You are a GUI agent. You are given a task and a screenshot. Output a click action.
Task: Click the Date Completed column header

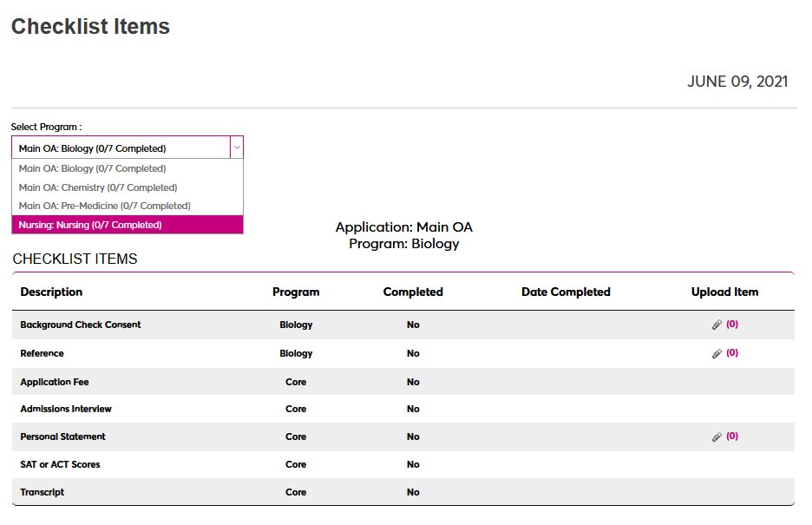(566, 292)
